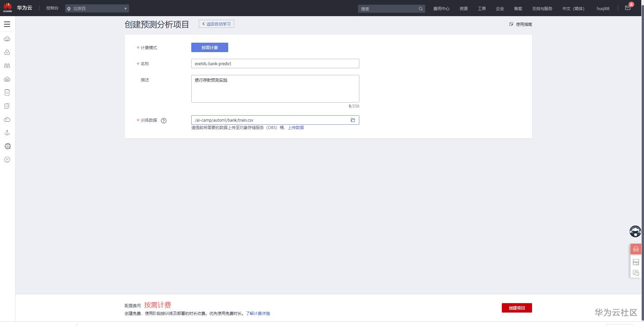Click the 创建项目 button
This screenshot has height=326, width=644.
click(x=517, y=308)
